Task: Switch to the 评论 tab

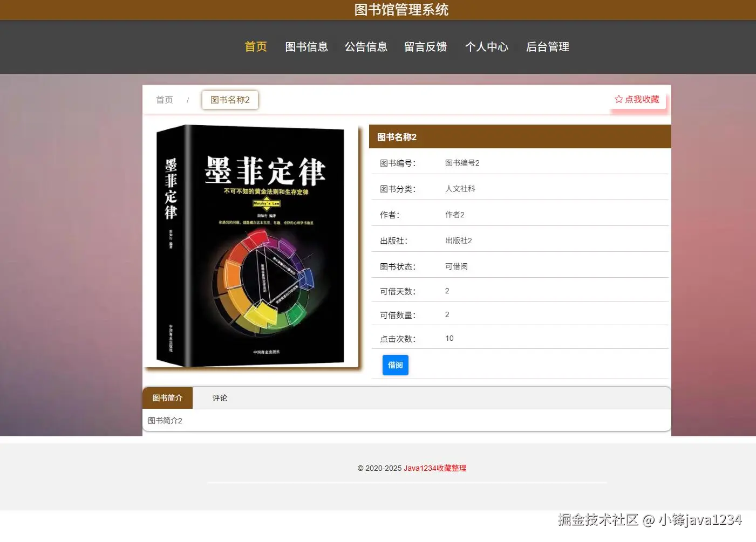Action: (x=220, y=398)
